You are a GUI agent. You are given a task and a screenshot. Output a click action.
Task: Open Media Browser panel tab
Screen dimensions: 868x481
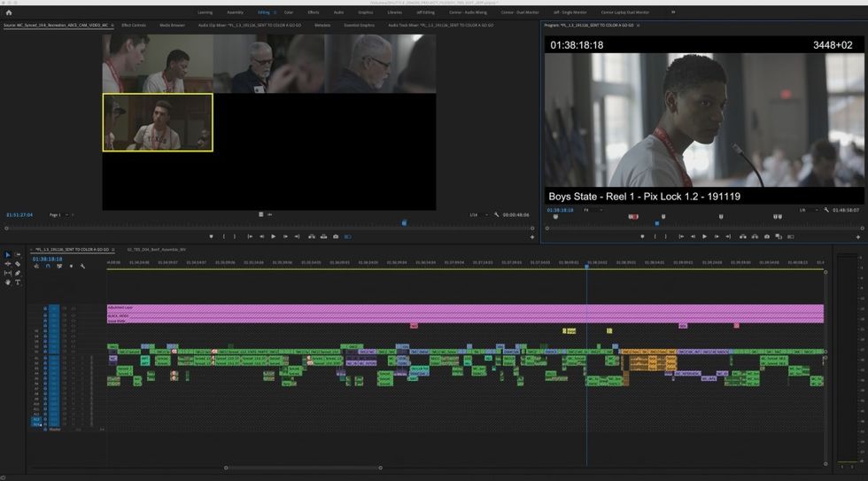(172, 25)
